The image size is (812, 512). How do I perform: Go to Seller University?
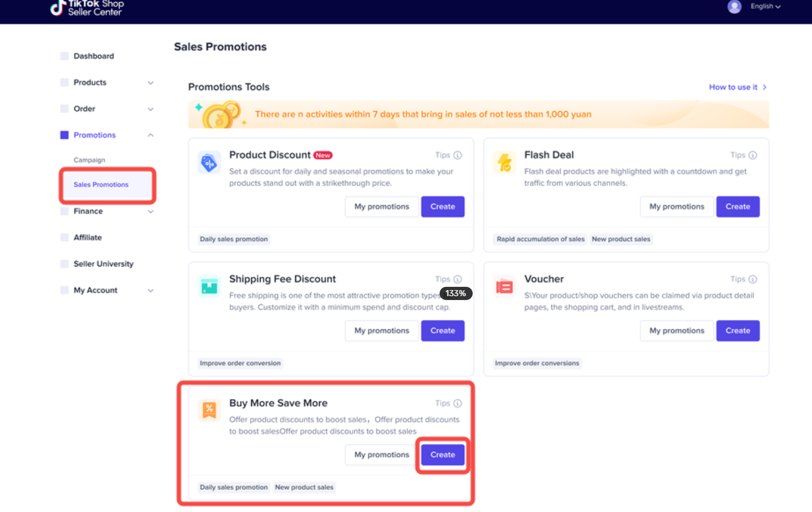coord(104,264)
